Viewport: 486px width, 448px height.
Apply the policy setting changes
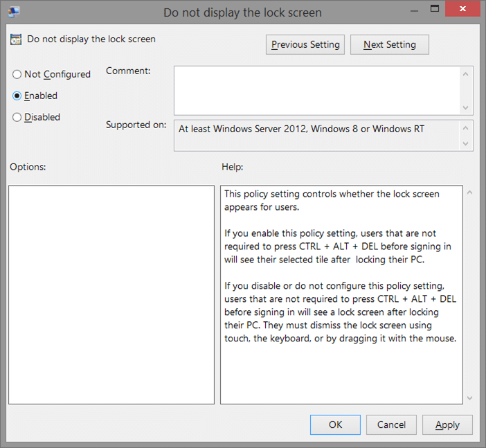click(447, 424)
